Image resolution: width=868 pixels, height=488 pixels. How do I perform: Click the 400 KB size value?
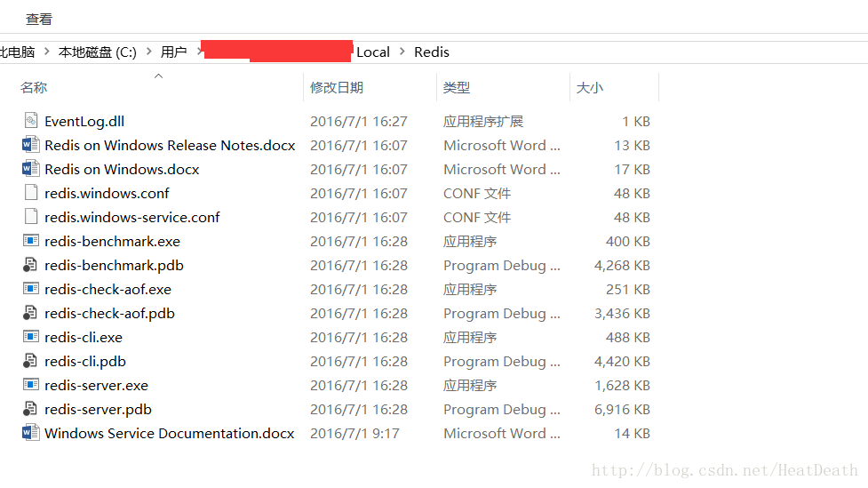coord(628,242)
